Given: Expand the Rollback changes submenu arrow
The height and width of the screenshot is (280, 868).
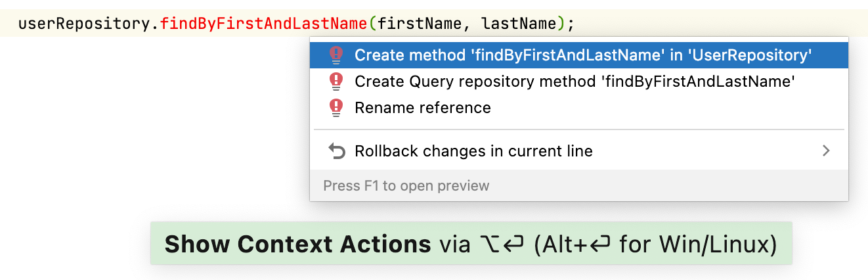Looking at the screenshot, I should 826,151.
